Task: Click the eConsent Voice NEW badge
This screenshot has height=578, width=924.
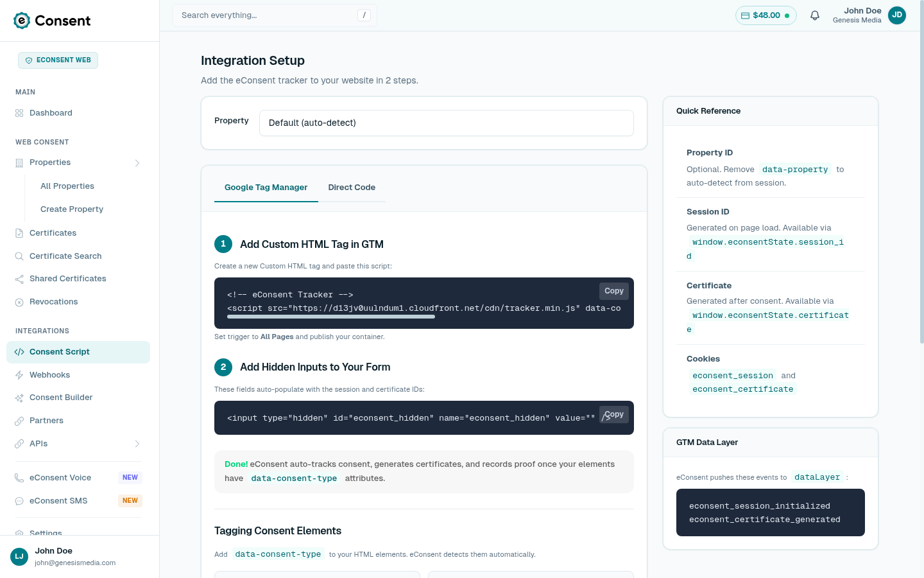Action: (130, 478)
